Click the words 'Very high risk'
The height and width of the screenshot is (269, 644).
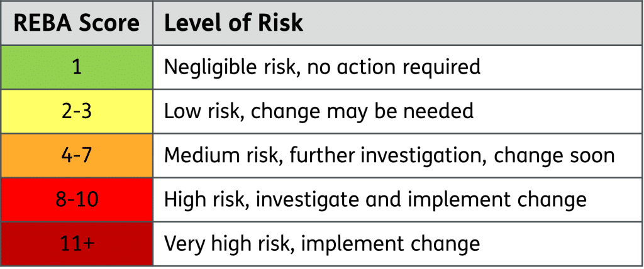(230, 244)
